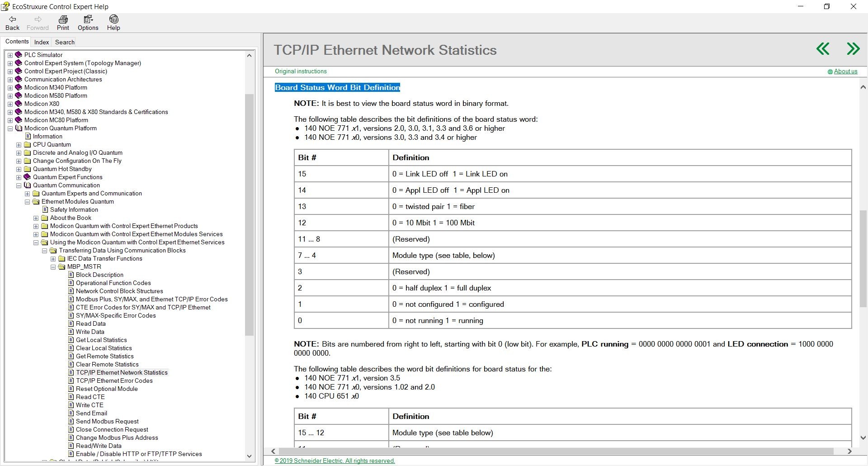Collapse the MBP_MSTR node

click(x=53, y=267)
